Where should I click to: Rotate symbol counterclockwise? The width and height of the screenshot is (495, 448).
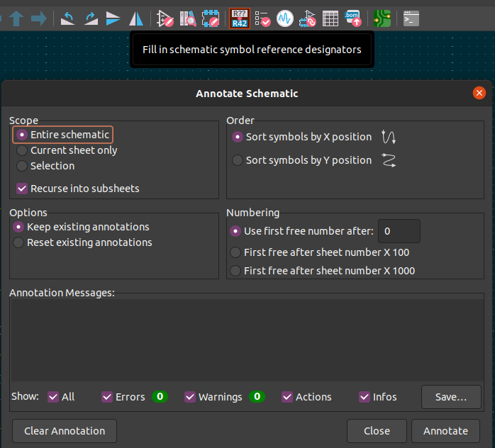point(67,18)
